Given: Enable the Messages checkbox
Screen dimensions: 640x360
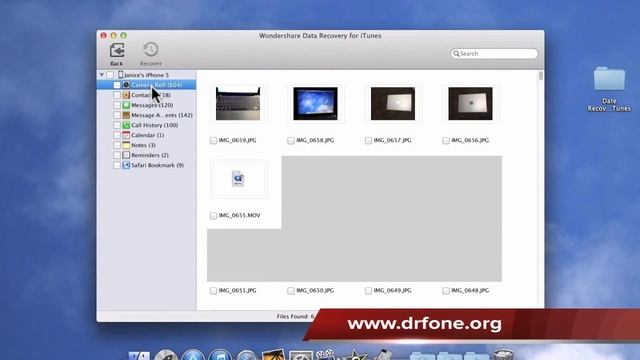Looking at the screenshot, I should coord(117,105).
